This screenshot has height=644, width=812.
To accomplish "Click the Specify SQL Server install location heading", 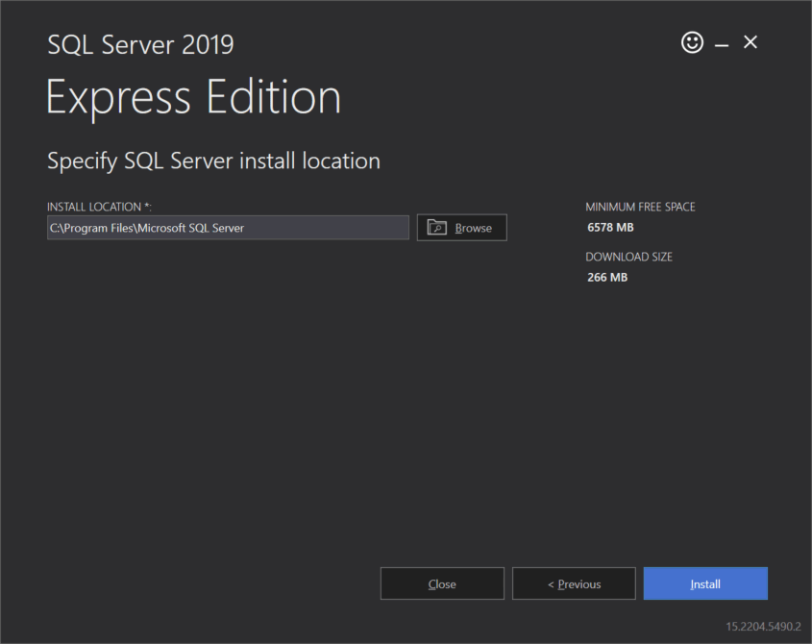I will (214, 161).
